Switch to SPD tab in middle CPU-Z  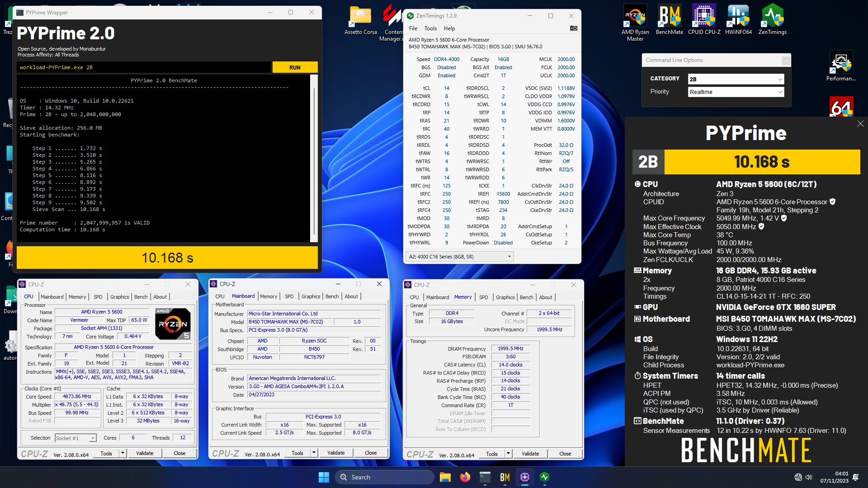289,296
